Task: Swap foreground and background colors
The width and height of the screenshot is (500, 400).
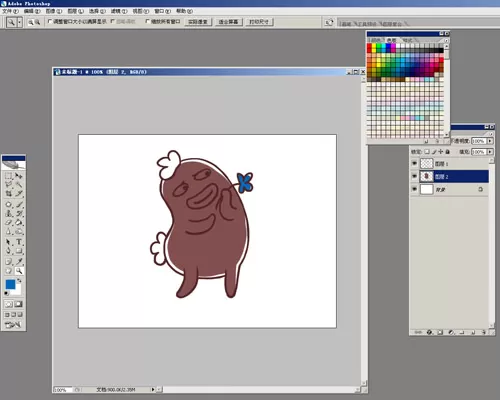Action: 19,281
